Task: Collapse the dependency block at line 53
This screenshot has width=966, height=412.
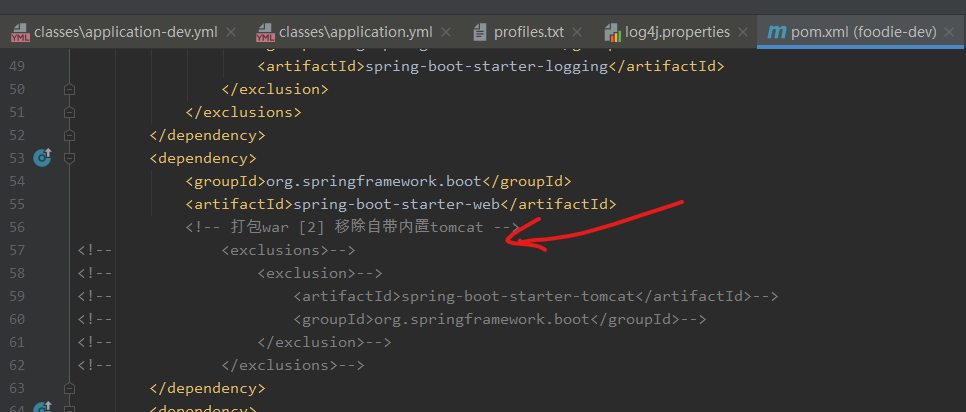Action: coord(69,158)
